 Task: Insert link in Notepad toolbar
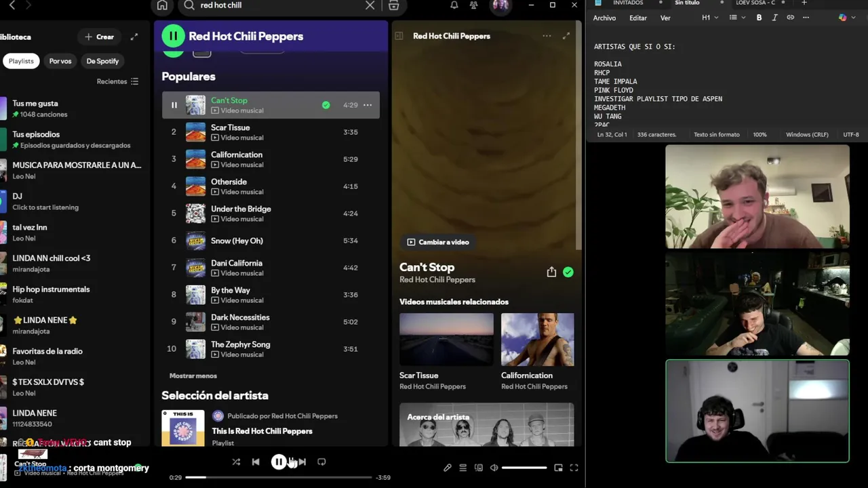click(790, 18)
